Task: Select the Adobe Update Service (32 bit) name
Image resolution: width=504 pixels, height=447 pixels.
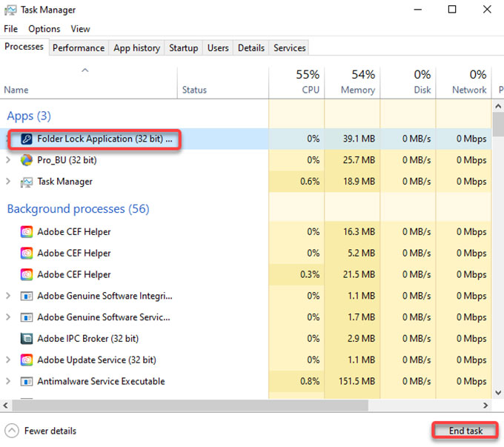Action: (x=97, y=360)
